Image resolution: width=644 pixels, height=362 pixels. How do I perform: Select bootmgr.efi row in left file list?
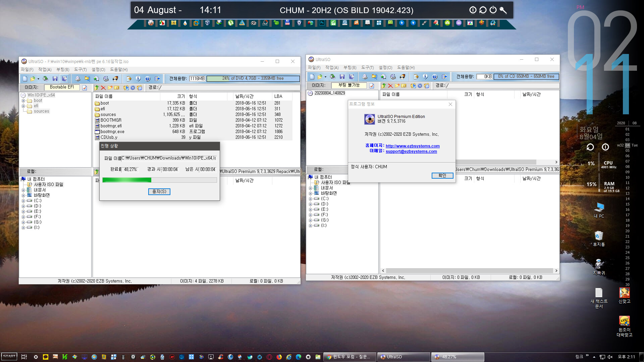coord(193,126)
